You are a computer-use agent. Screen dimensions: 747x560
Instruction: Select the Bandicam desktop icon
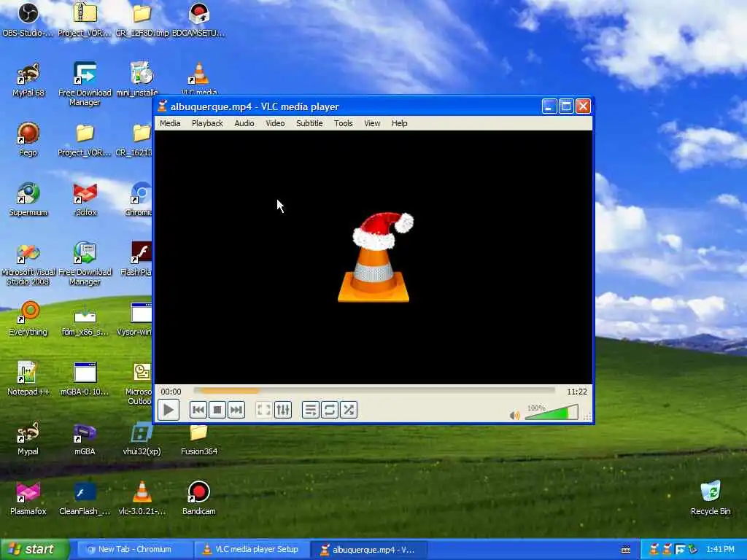point(198,498)
